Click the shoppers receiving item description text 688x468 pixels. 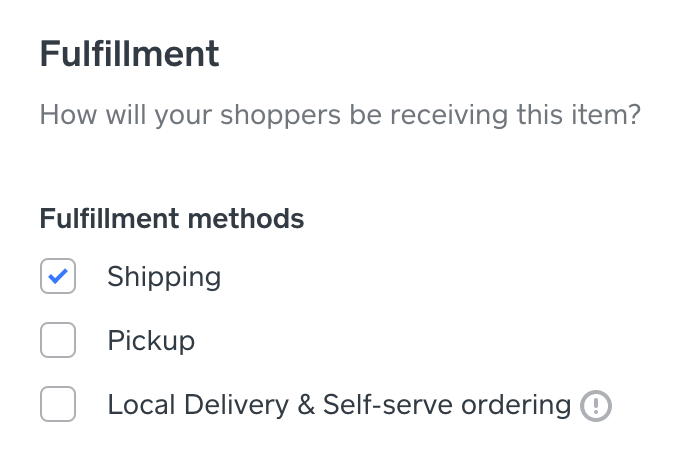click(x=339, y=115)
